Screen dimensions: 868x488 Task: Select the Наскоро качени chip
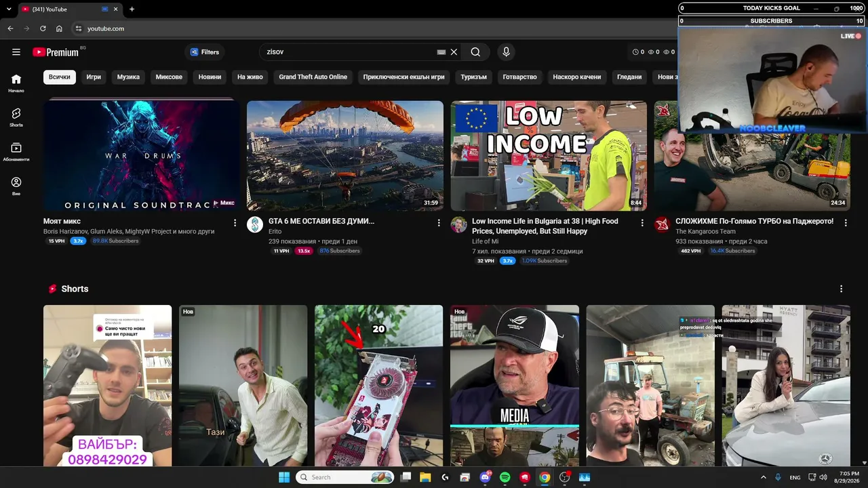point(577,77)
